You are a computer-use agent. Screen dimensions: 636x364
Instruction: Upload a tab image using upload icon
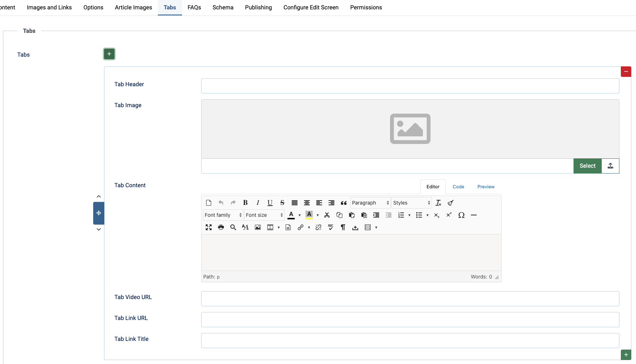click(x=610, y=166)
